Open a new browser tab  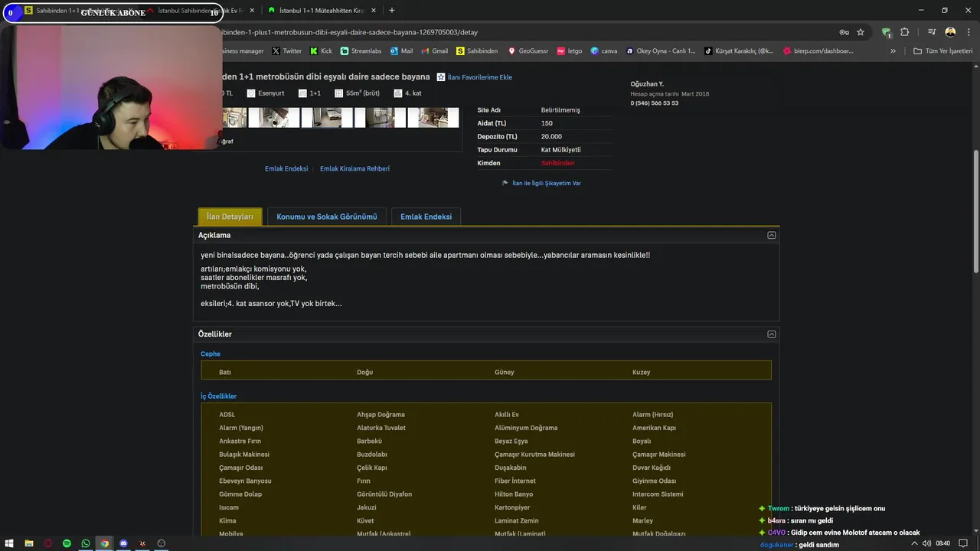tap(392, 11)
